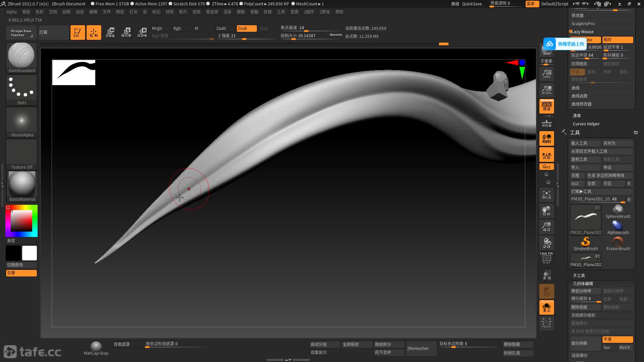Screen dimensions: 644x362
Task: Activate the Move gizmo icon
Action: pos(110,33)
